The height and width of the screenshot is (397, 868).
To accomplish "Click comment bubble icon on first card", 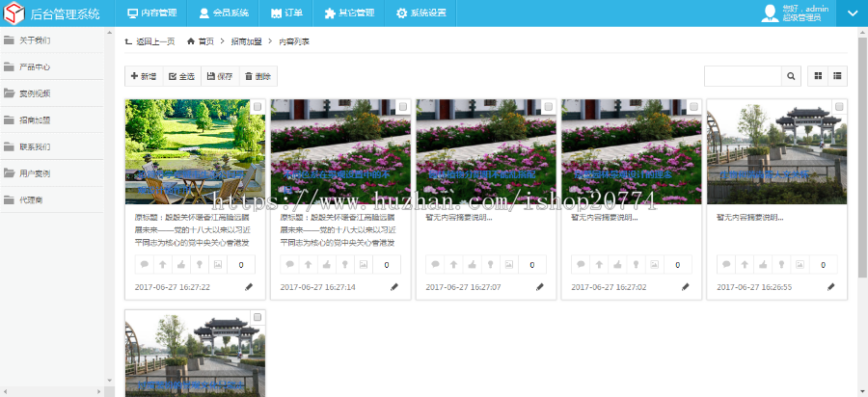I will (144, 265).
